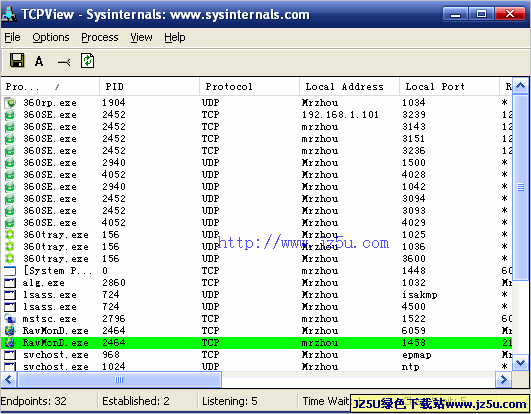The width and height of the screenshot is (531, 414).
Task: Click the epmap local port cell
Action: tap(417, 355)
